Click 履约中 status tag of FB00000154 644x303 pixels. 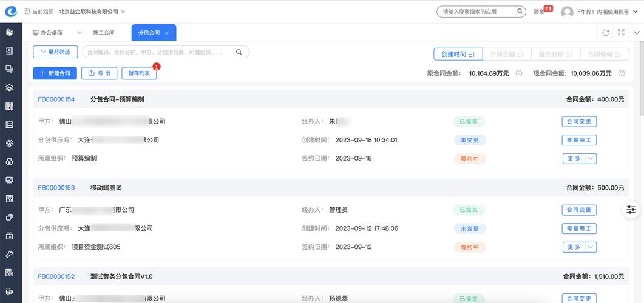tap(470, 159)
